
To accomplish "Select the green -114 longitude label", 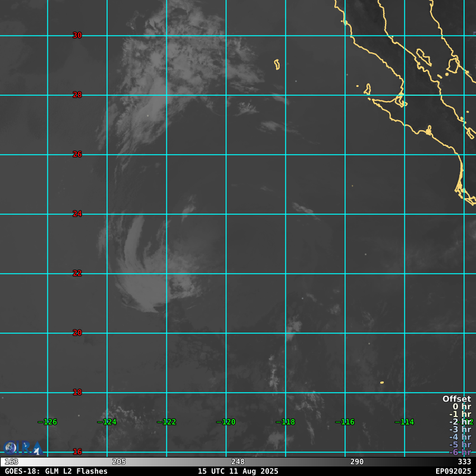I will [405, 422].
